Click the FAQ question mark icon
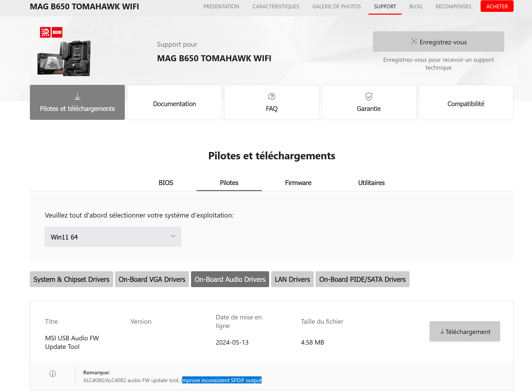Viewport: 532px width, 392px height. coord(272,97)
